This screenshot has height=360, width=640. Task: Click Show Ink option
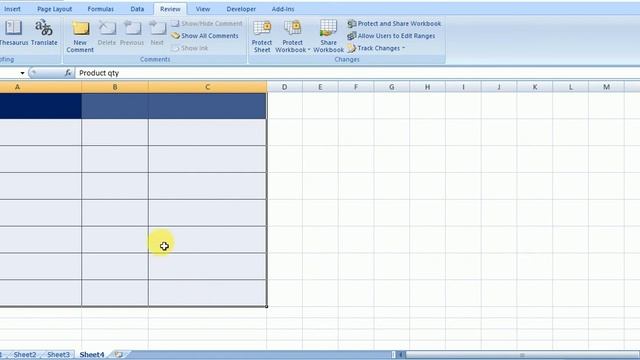point(190,48)
